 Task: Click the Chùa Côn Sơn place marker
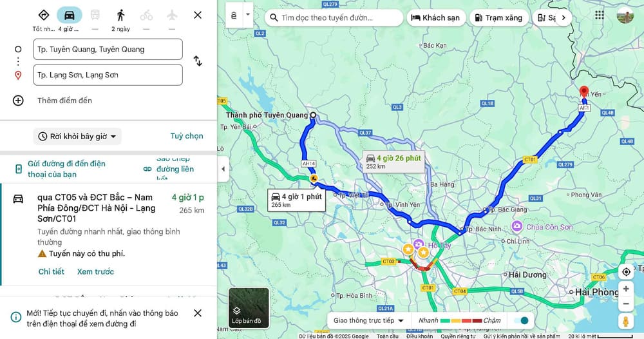(517, 226)
